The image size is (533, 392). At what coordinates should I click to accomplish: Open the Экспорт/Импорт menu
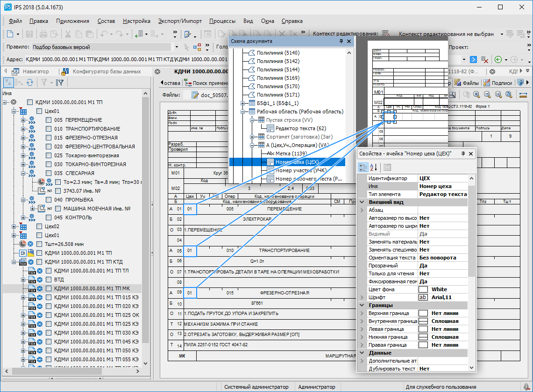tap(180, 21)
